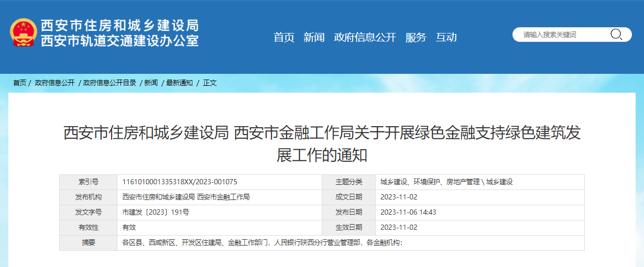Screen dimensions: 644x267
Task: Click the document number 市建发〔2023〕191号
Action: click(x=156, y=212)
